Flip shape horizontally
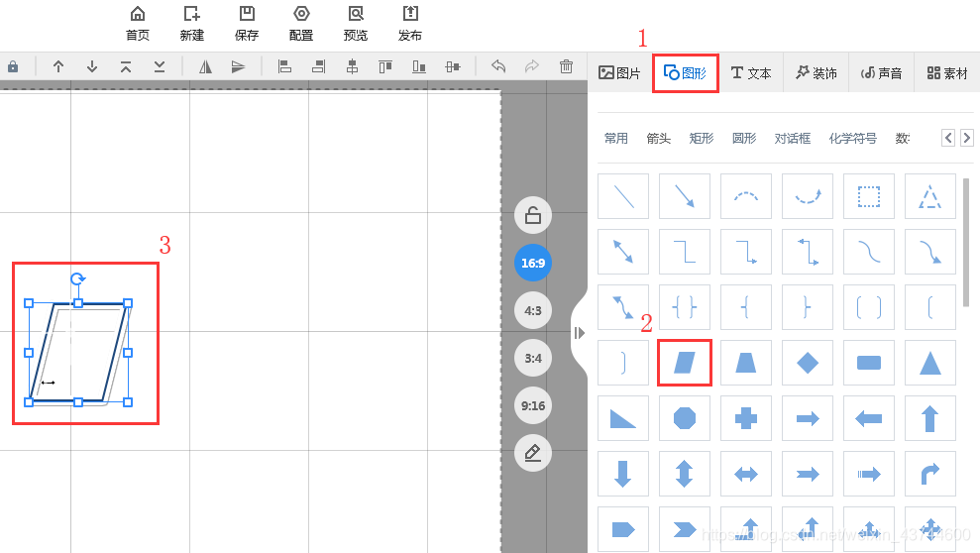Viewport: 980px width, 553px height. tap(205, 66)
